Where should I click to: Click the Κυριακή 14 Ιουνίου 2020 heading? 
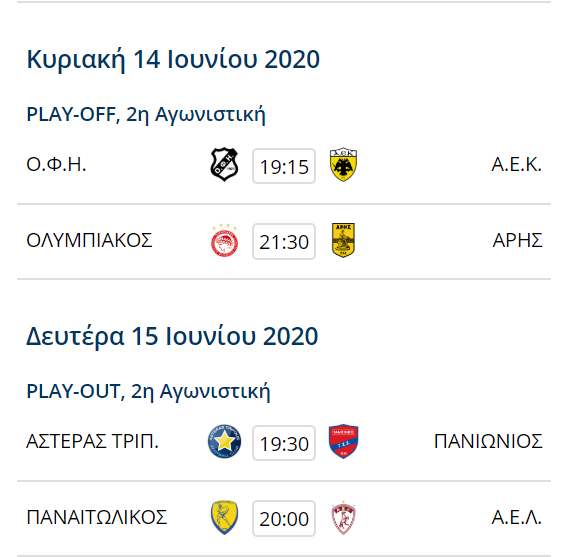173,60
